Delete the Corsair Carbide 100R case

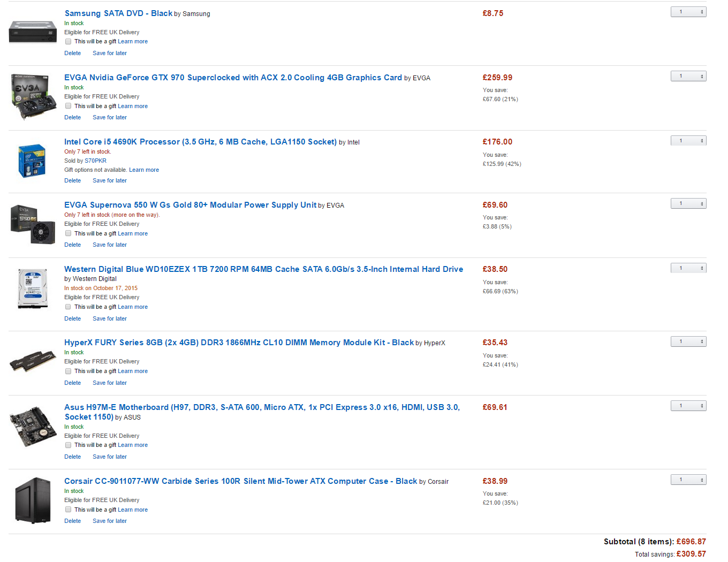(73, 521)
